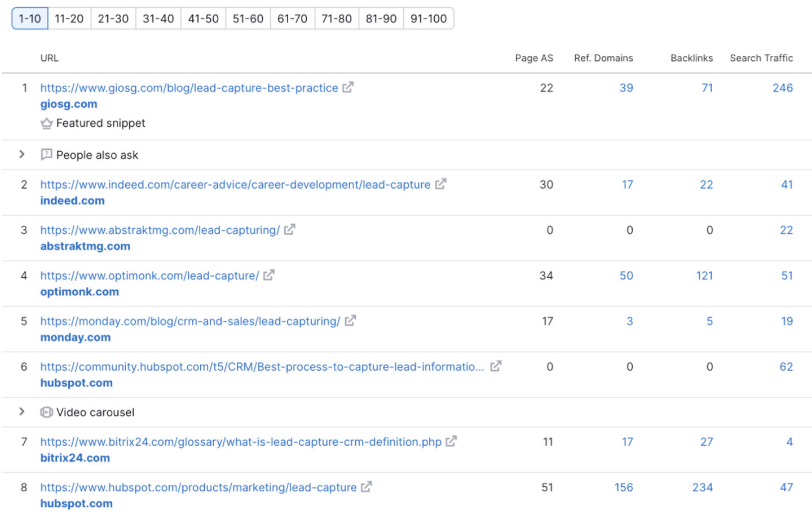Switch to the 51-60 results tab
812x515 pixels.
(248, 19)
